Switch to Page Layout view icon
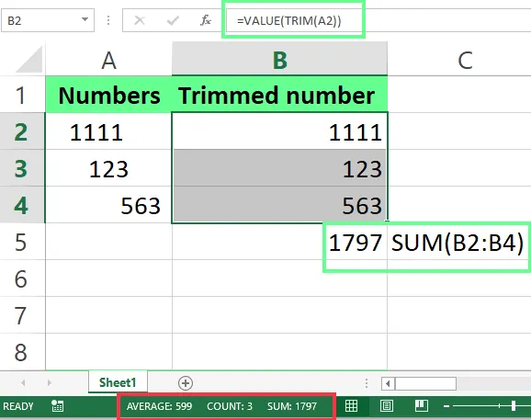The image size is (531, 420). pos(387,405)
